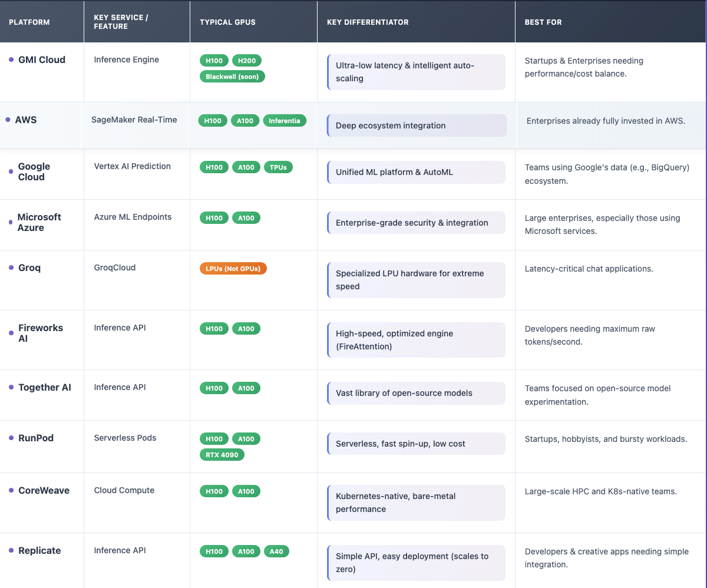707x588 pixels.
Task: Click the KEY SERVICE / FEATURE header
Action: point(121,22)
